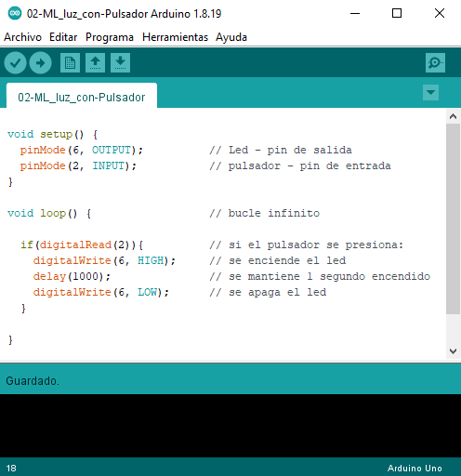This screenshot has height=476, width=461.
Task: Create a new sketch with New icon
Action: (x=70, y=63)
